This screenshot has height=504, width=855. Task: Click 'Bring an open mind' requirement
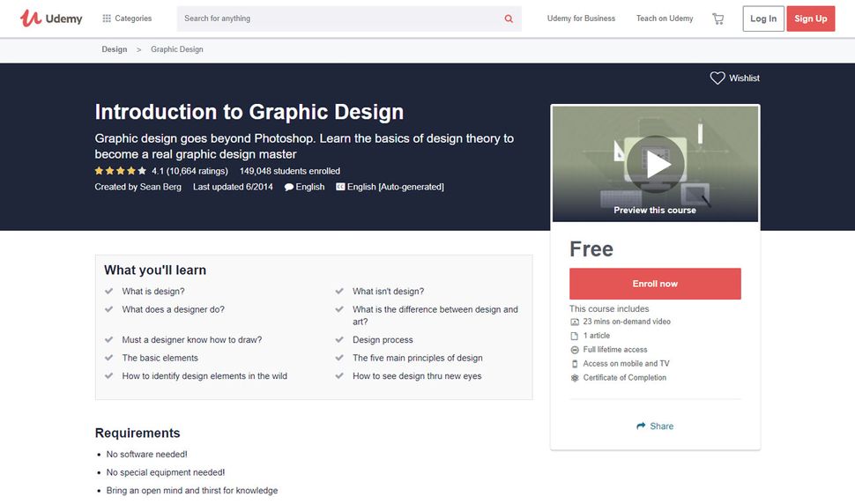[x=192, y=491]
